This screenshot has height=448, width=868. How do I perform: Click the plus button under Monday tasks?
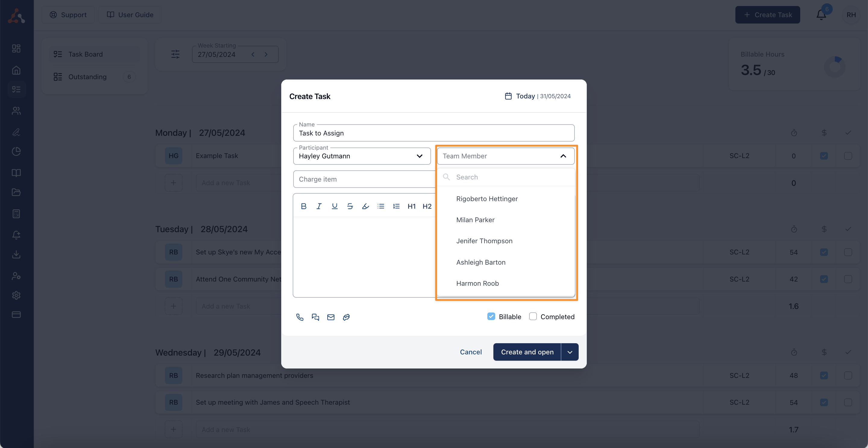coord(173,183)
